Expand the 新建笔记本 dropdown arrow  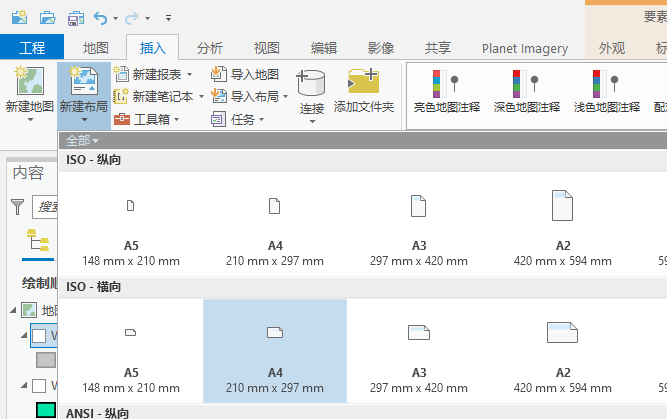(201, 97)
